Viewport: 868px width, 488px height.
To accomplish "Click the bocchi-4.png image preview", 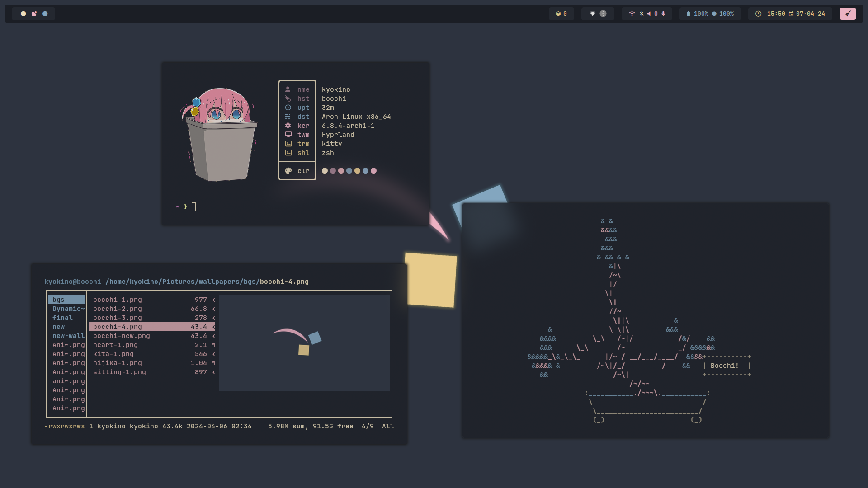I will pyautogui.click(x=304, y=343).
